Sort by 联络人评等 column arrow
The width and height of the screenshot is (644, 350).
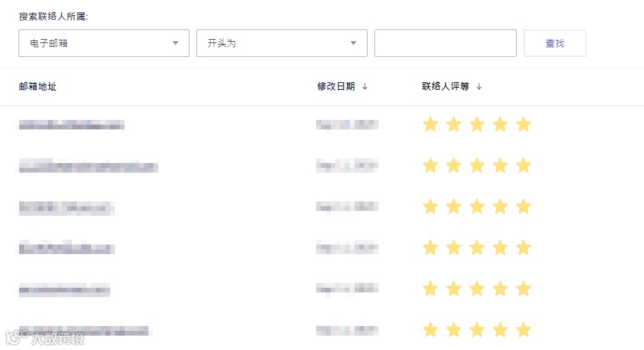coord(479,86)
